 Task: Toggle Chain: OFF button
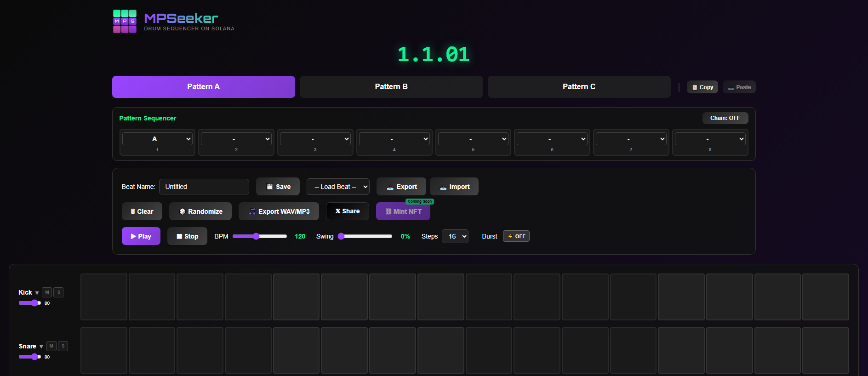[725, 118]
